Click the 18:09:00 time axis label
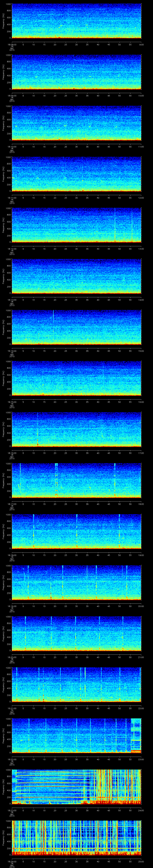 pos(12,96)
